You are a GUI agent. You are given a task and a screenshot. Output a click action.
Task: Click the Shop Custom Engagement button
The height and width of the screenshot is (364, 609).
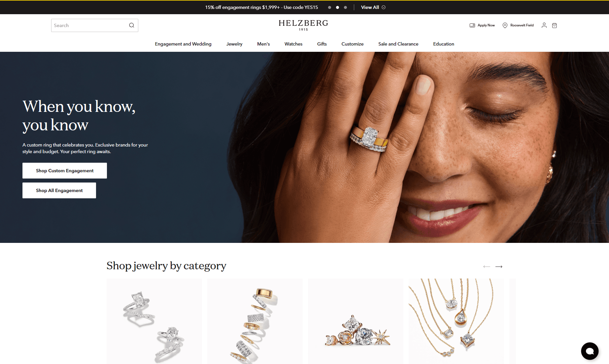(x=65, y=171)
